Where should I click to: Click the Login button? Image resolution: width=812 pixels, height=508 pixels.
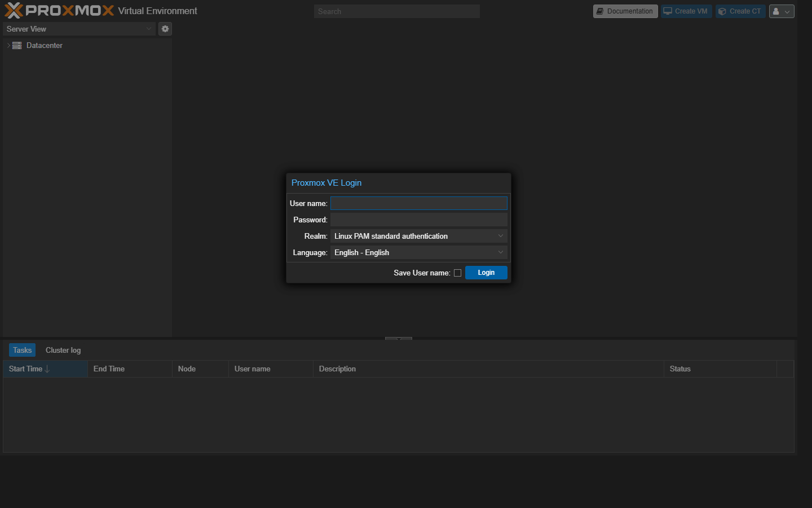pos(486,273)
